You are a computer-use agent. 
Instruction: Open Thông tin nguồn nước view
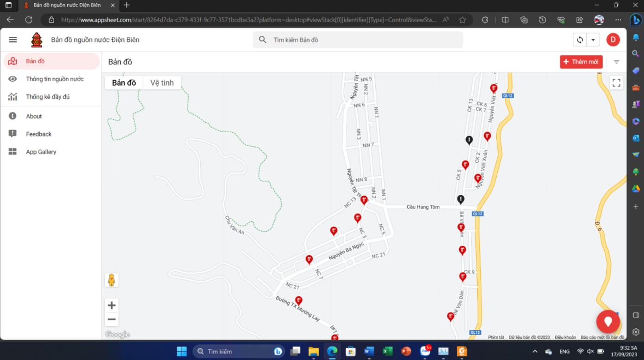[x=55, y=79]
